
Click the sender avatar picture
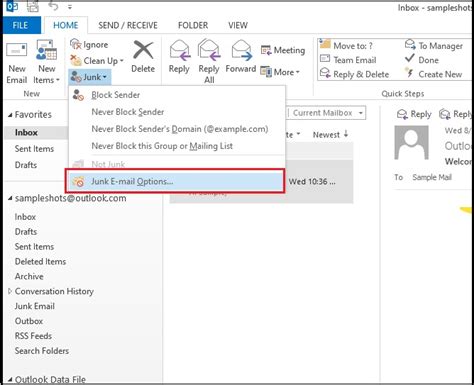pyautogui.click(x=411, y=143)
